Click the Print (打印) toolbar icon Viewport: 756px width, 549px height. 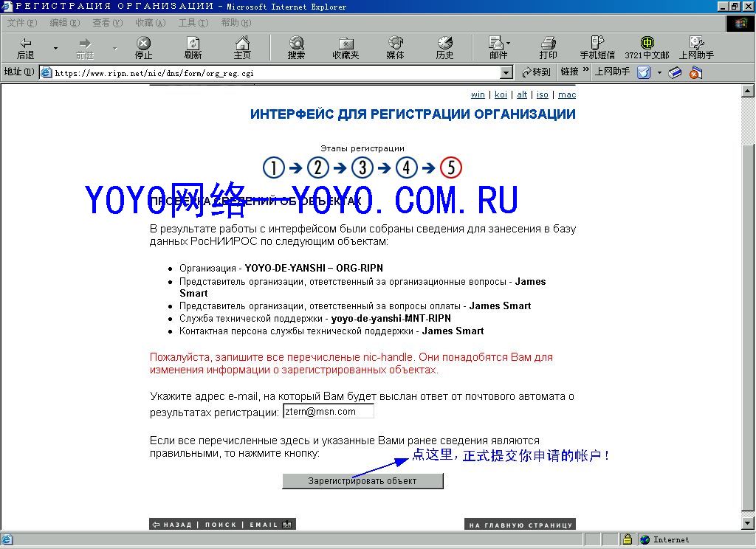point(549,48)
